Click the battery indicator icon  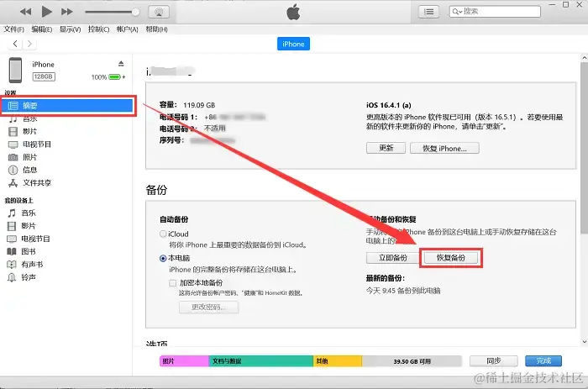pyautogui.click(x=115, y=77)
